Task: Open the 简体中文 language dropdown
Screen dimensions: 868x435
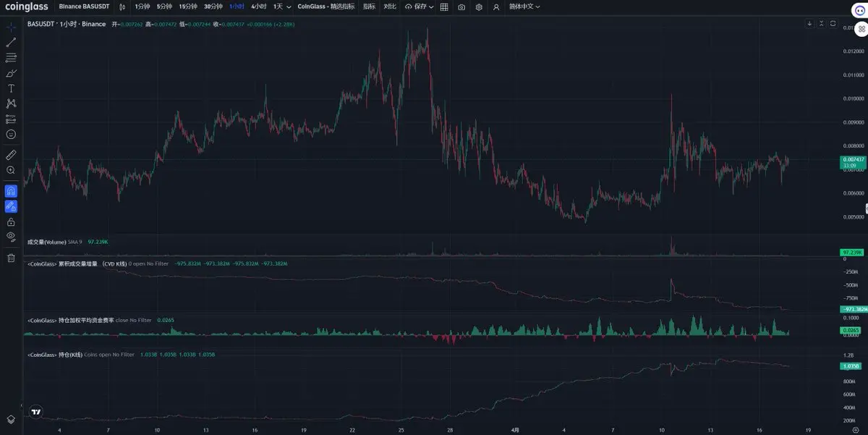Action: [x=524, y=7]
